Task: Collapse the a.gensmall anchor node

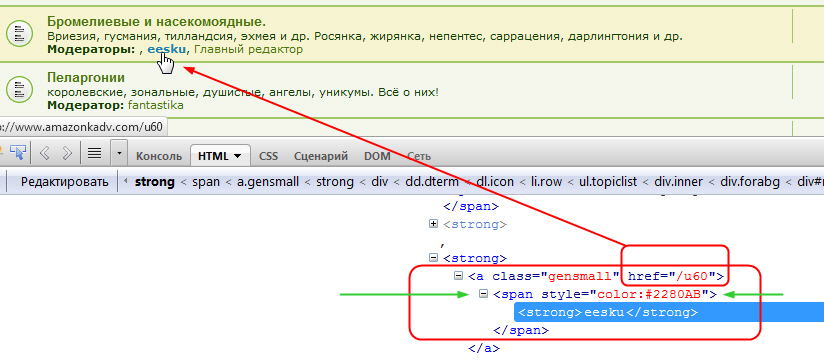Action: [x=458, y=275]
